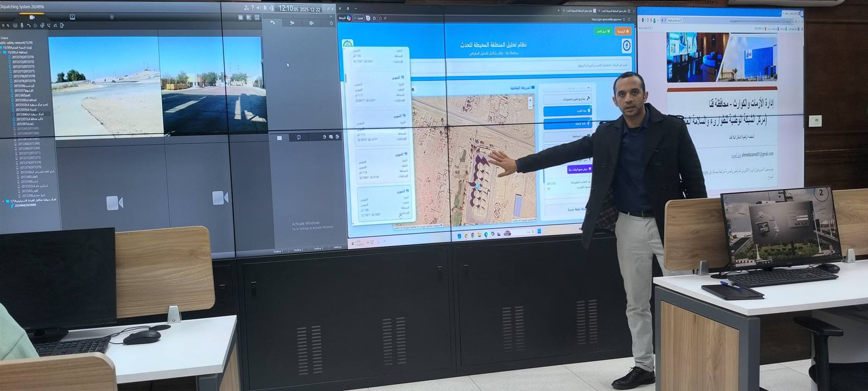Click the Windows Start button on taskbar
The width and height of the screenshot is (868, 391).
[x=539, y=232]
